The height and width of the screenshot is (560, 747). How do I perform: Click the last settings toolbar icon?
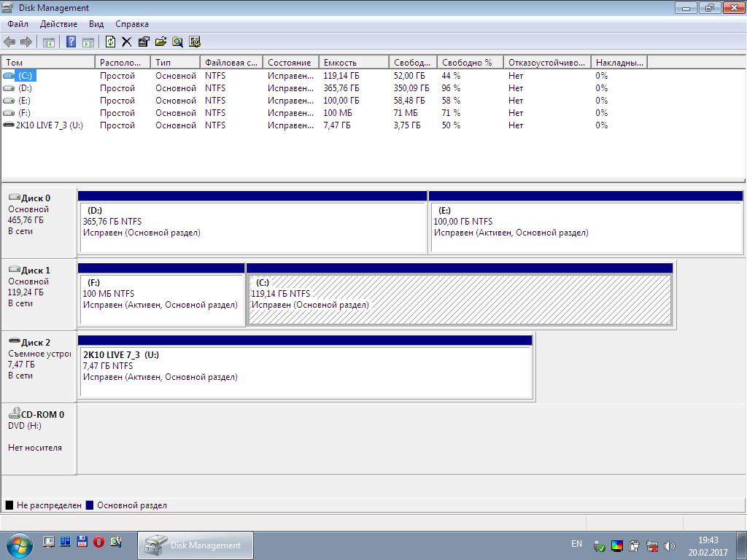coord(195,42)
